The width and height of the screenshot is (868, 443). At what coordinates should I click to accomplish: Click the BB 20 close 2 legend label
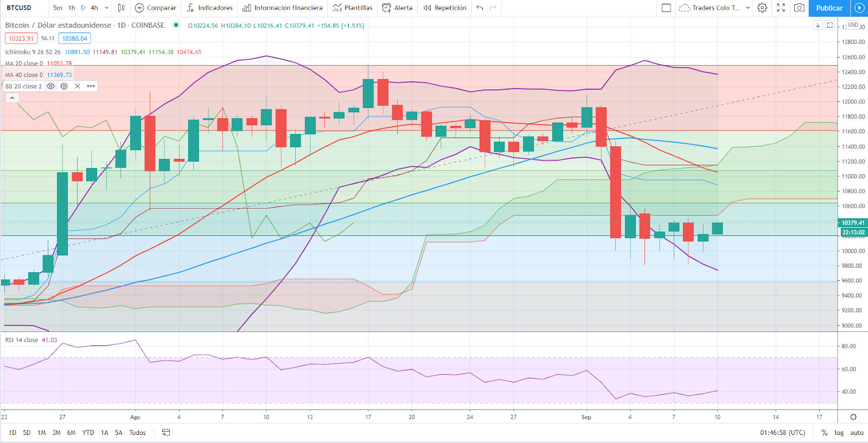[23, 86]
